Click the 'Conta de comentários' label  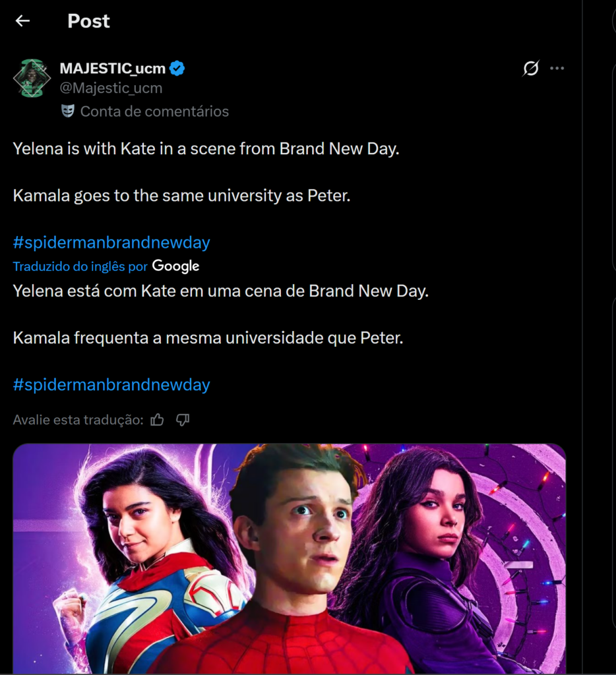[154, 111]
